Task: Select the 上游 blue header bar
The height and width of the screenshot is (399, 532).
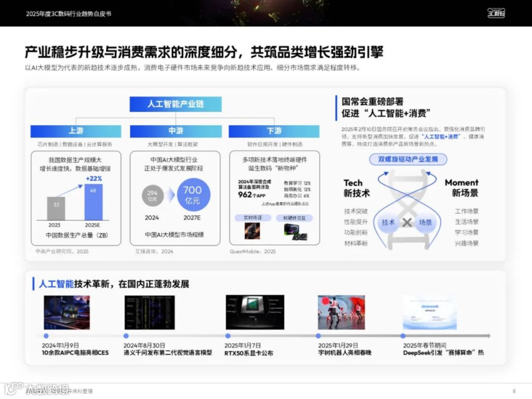Action: coord(76,131)
